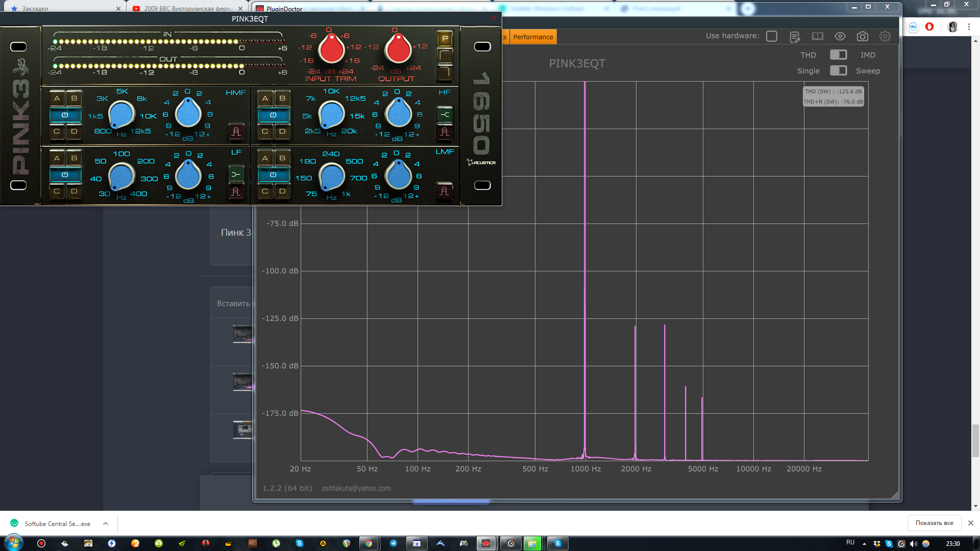Click Показать все downloads button
The image size is (980, 551).
934,523
